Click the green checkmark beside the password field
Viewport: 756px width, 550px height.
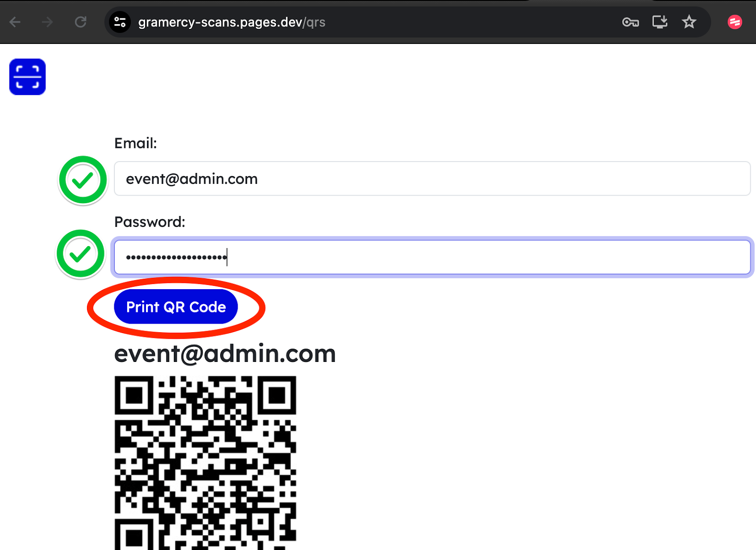pos(80,254)
